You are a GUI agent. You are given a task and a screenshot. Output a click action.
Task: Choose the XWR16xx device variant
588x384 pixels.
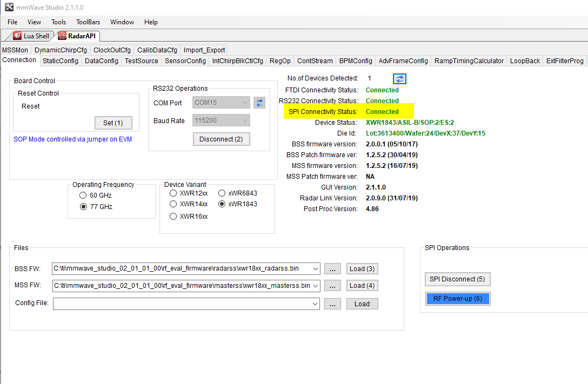tap(173, 216)
